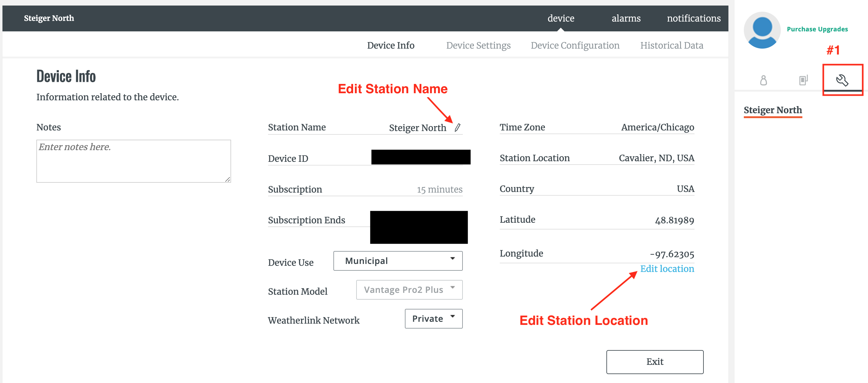Click into the Notes text field

[133, 161]
